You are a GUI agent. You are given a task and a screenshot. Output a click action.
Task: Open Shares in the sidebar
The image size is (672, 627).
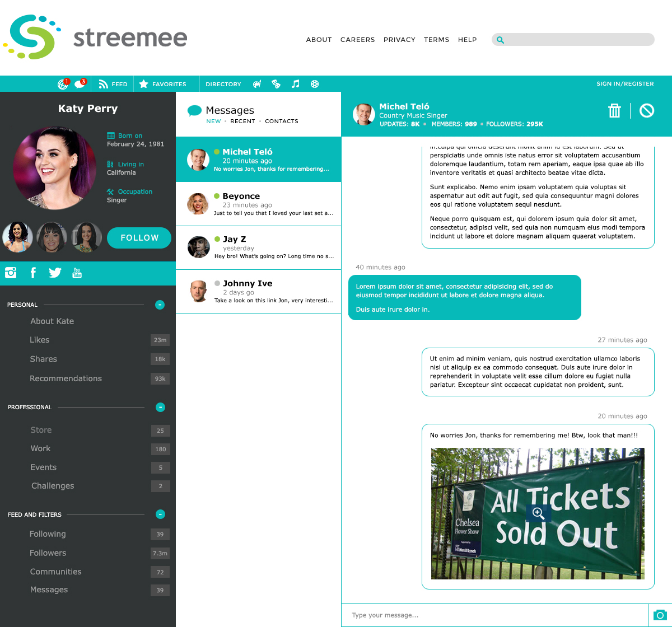coord(43,359)
